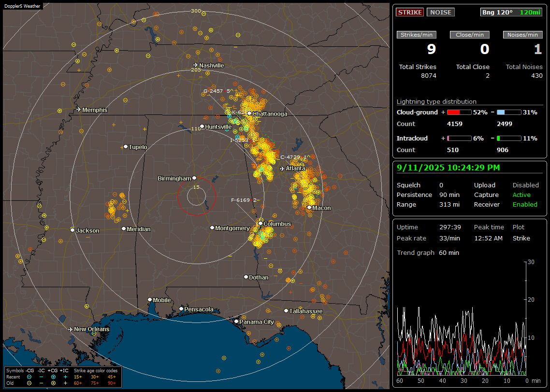Click the date and time display
The height and width of the screenshot is (392, 550).
[449, 168]
